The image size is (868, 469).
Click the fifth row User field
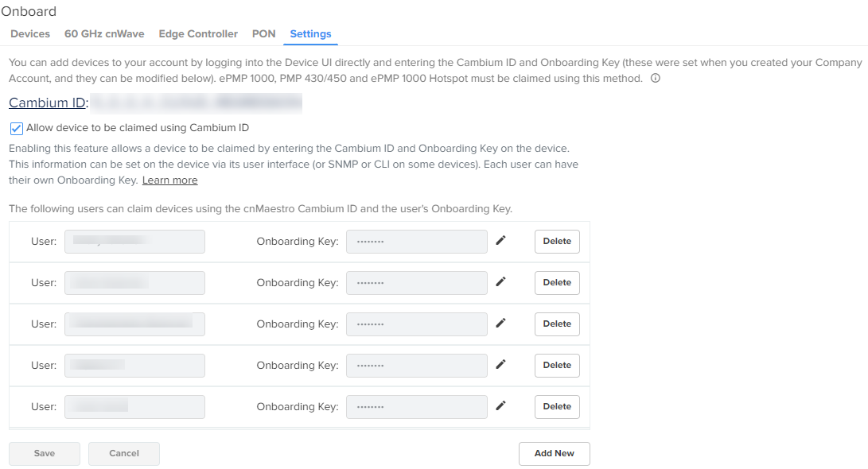pos(134,407)
